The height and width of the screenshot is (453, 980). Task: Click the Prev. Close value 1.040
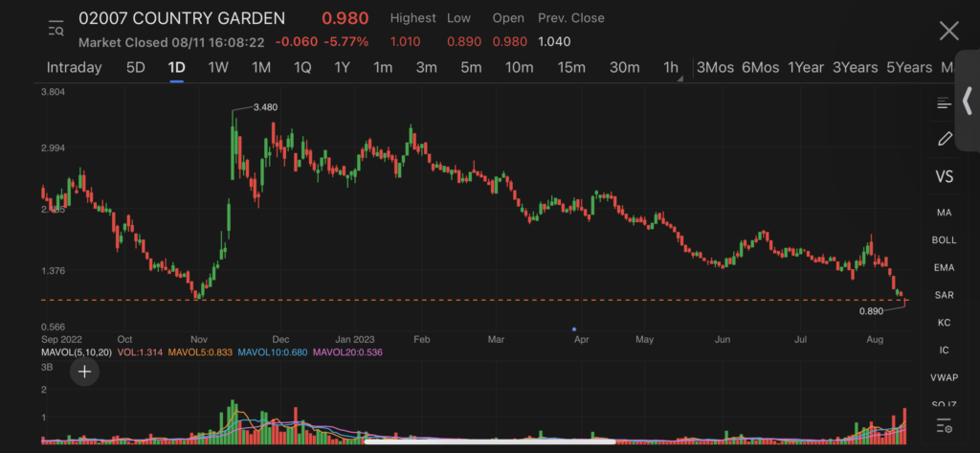[x=554, y=42]
